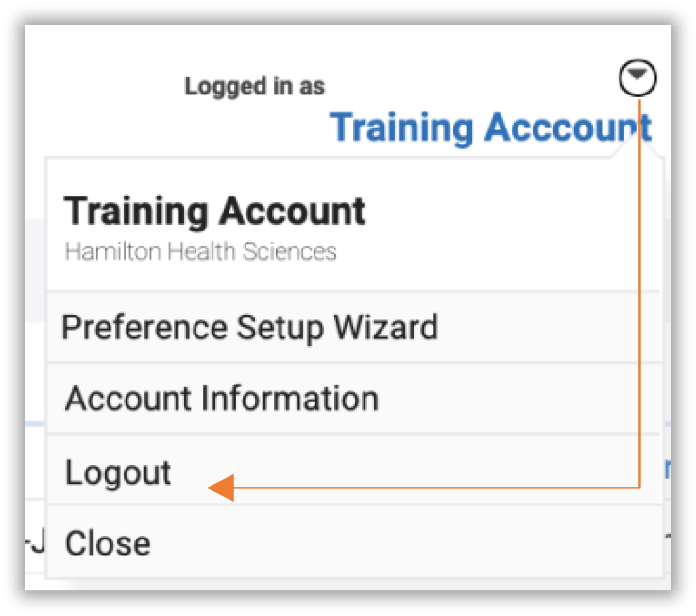The width and height of the screenshot is (696, 616).
Task: Close the account menu via Close
Action: tap(108, 543)
